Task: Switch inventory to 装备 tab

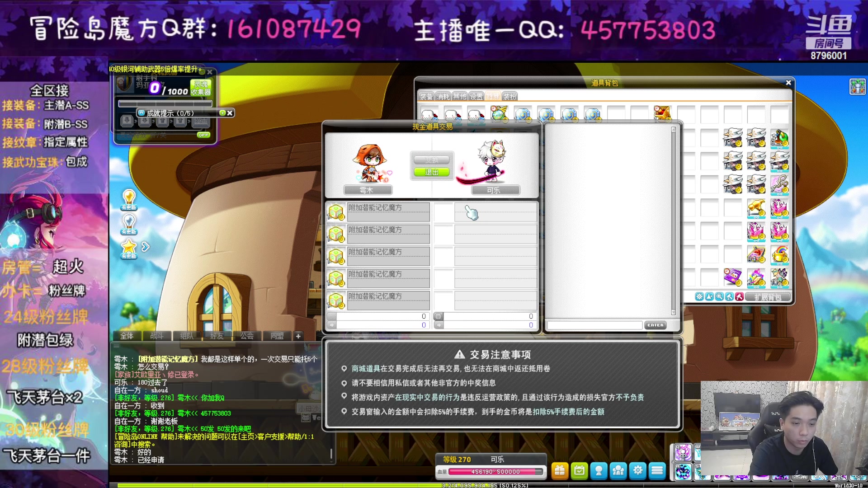Action: (426, 96)
